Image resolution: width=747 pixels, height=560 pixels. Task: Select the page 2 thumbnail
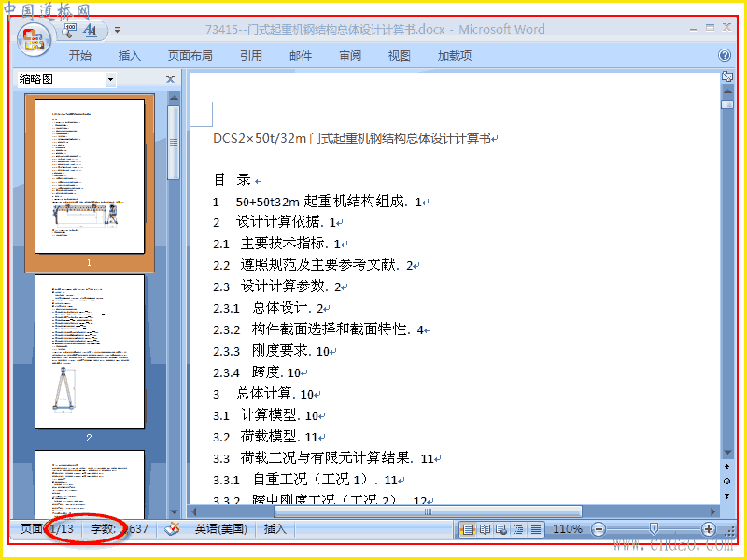(90, 352)
